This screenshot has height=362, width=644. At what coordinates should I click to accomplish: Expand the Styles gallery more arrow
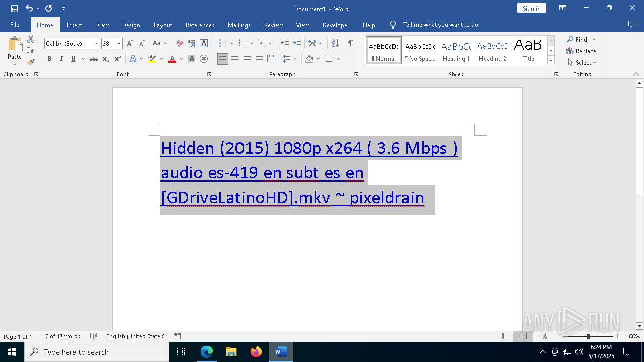pos(551,60)
